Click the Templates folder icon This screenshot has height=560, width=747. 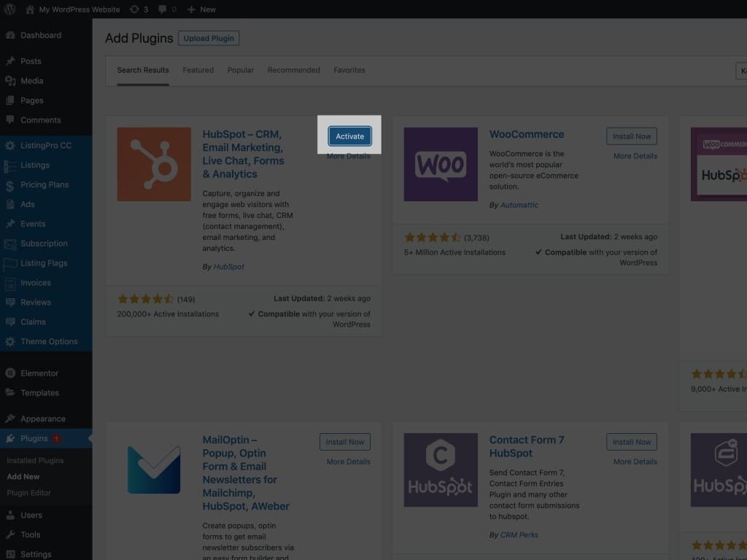[10, 393]
